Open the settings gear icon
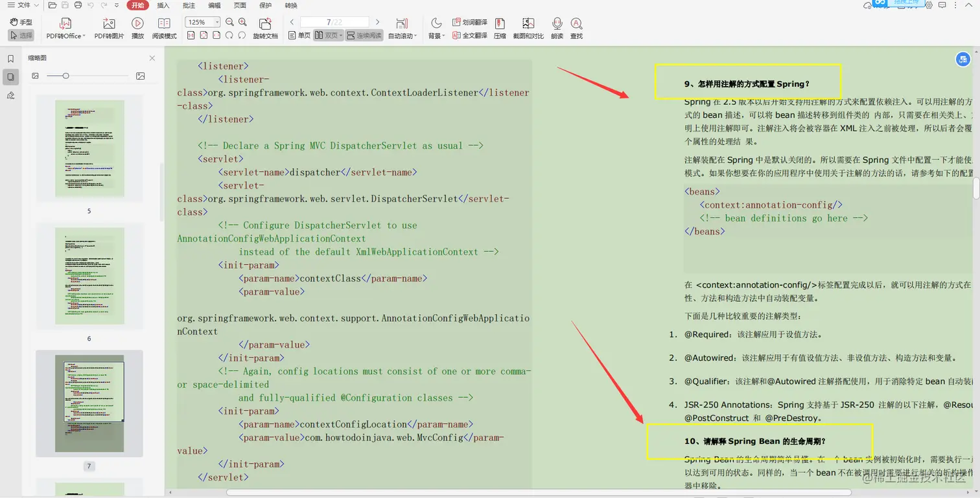980x498 pixels. click(x=929, y=5)
